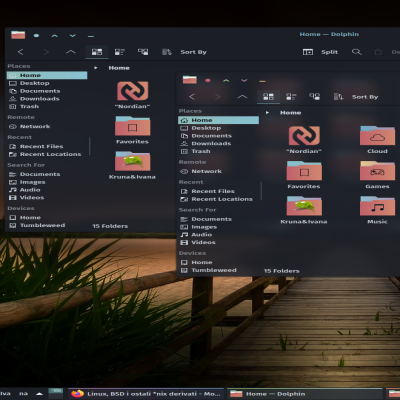This screenshot has width=400, height=400.
Task: Show hidden system tray icons arrow
Action: click(x=40, y=394)
